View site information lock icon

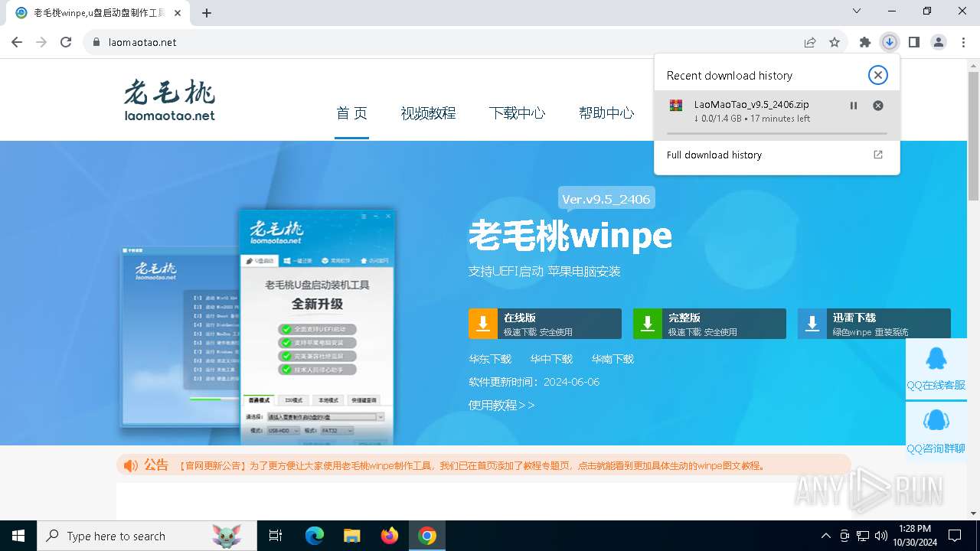[x=96, y=42]
